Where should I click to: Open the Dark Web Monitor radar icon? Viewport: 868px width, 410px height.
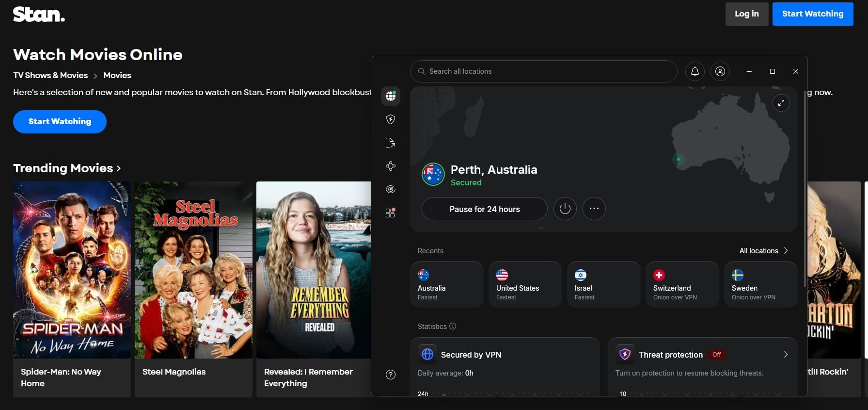pyautogui.click(x=390, y=189)
